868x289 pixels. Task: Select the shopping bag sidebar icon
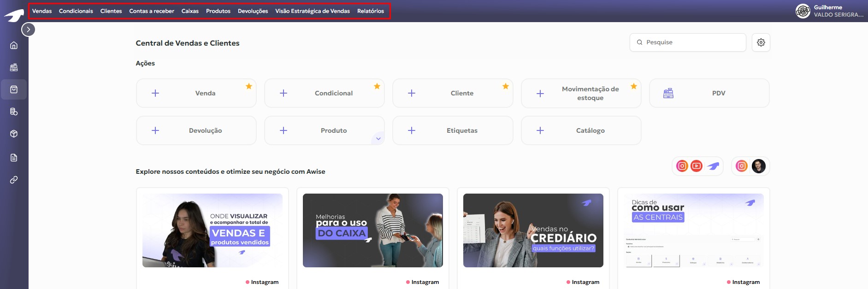point(14,89)
